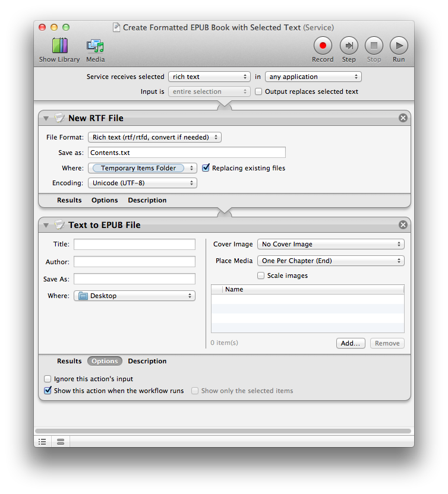448x494 pixels.
Task: Click the Name column header in media list
Action: coord(313,289)
